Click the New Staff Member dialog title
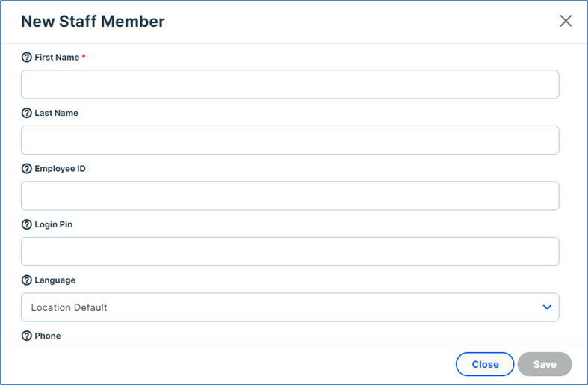Image resolution: width=588 pixels, height=385 pixels. 93,22
